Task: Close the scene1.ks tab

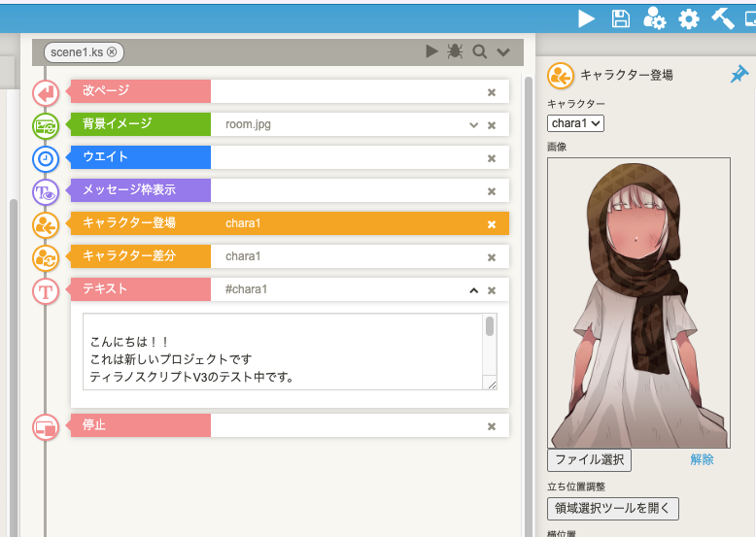Action: coord(112,51)
